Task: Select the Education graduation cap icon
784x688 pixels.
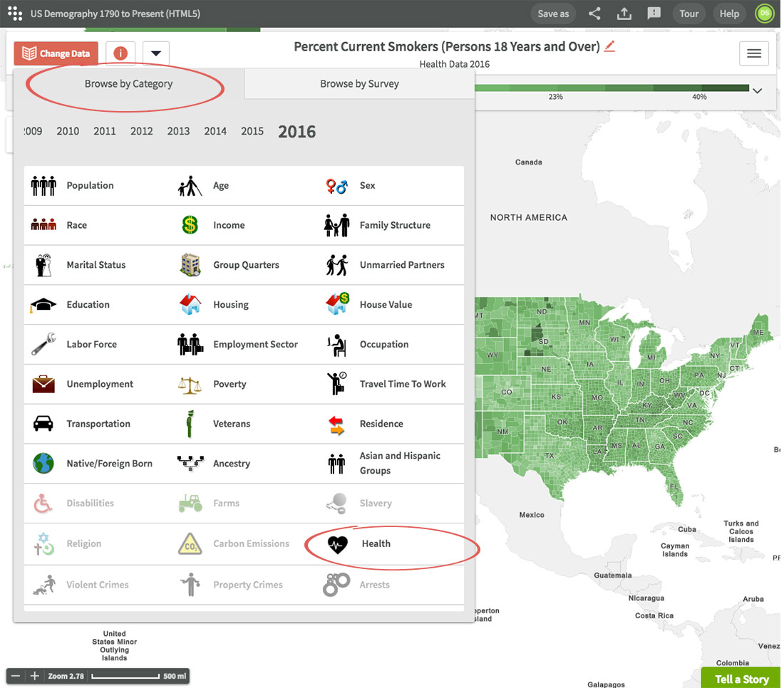Action: point(43,304)
